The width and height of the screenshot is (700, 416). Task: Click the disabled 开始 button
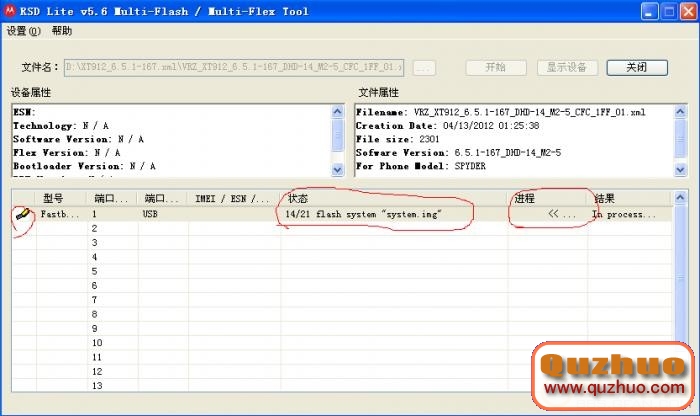coord(496,67)
